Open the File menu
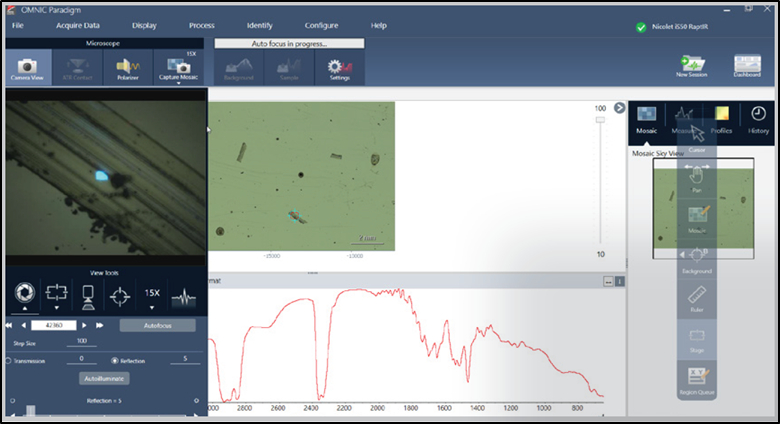The width and height of the screenshot is (780, 424). click(x=18, y=25)
